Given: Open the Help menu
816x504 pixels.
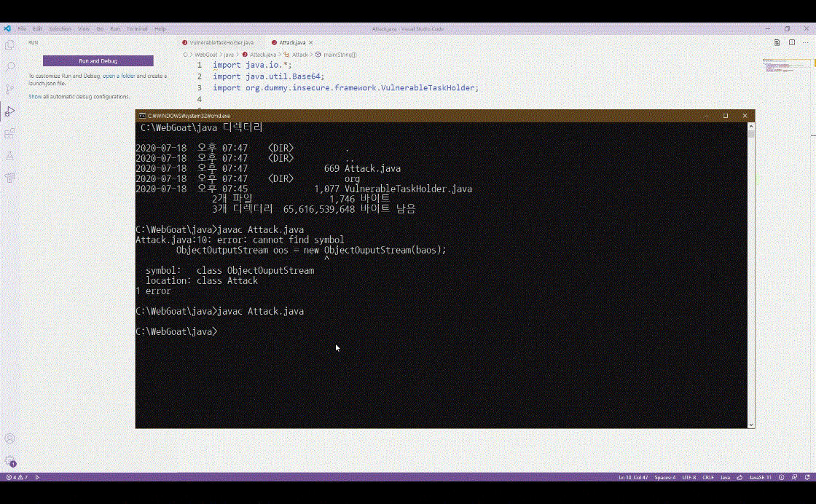Looking at the screenshot, I should [x=160, y=28].
